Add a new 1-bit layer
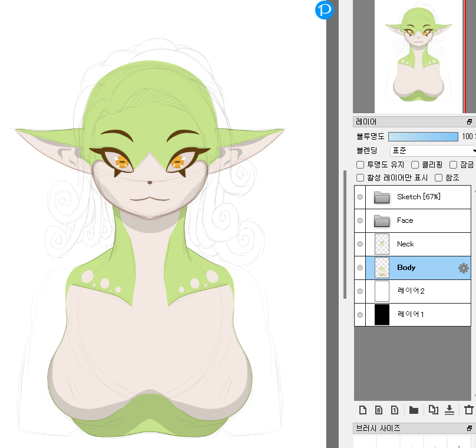 pyautogui.click(x=395, y=410)
